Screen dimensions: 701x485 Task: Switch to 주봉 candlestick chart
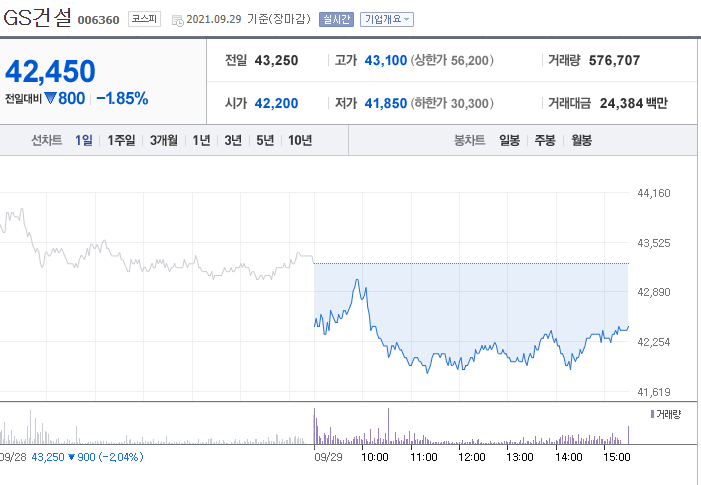[x=545, y=140]
